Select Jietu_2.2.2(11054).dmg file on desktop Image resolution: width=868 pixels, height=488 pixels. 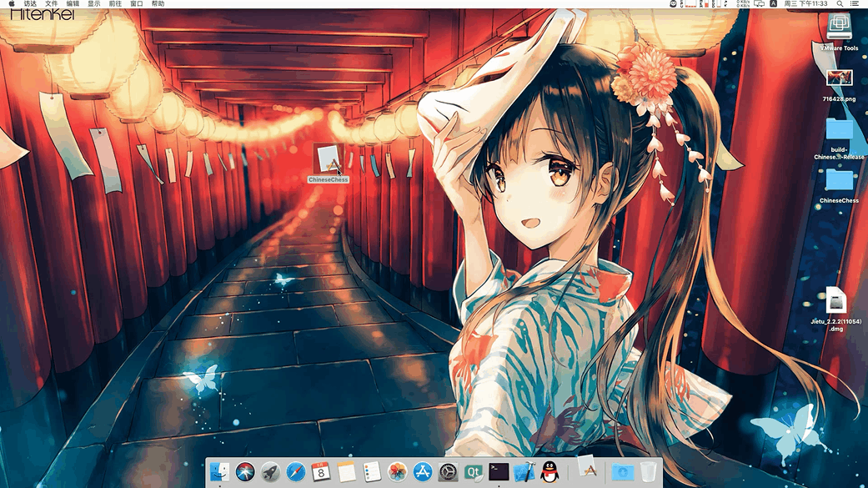pos(836,309)
